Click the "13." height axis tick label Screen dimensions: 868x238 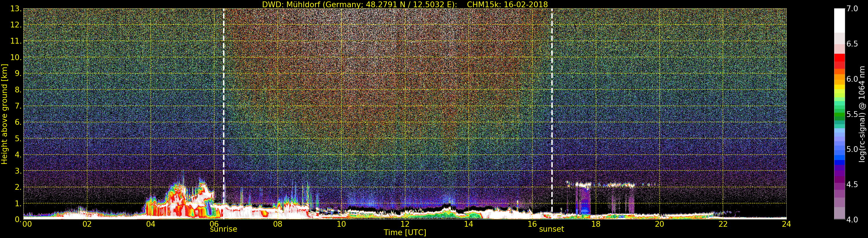pyautogui.click(x=16, y=9)
